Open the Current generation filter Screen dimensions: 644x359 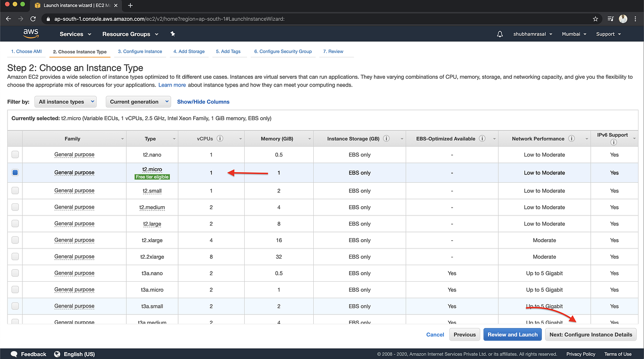138,102
